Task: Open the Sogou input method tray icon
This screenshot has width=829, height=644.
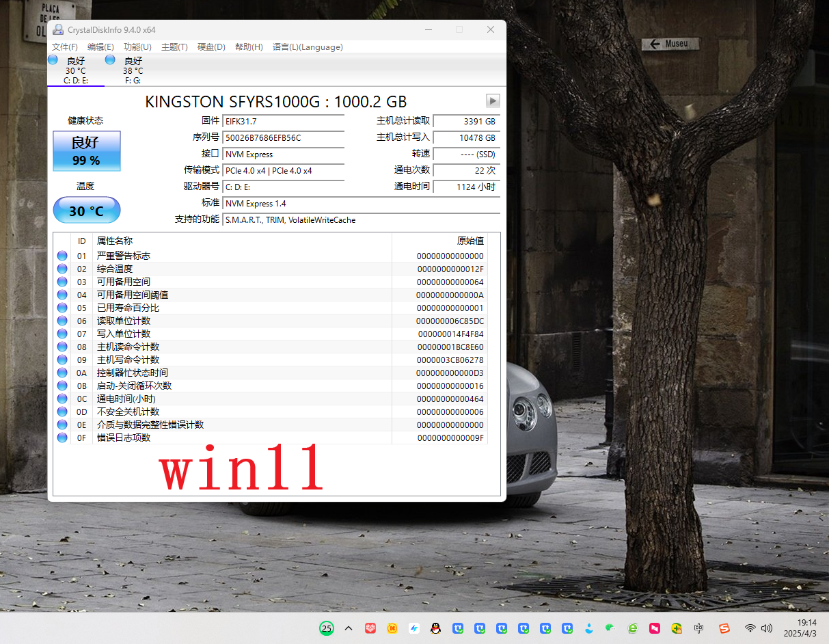Action: (724, 628)
